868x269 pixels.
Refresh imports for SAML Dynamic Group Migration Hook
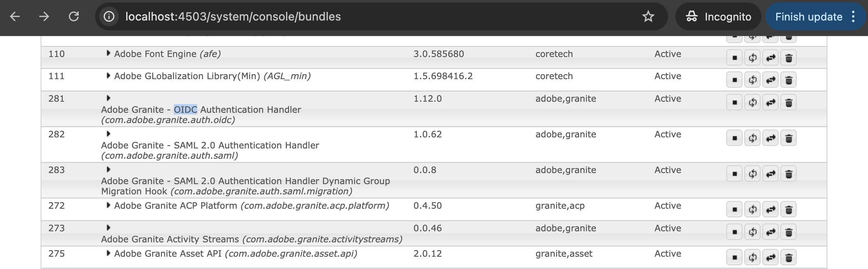pyautogui.click(x=752, y=174)
